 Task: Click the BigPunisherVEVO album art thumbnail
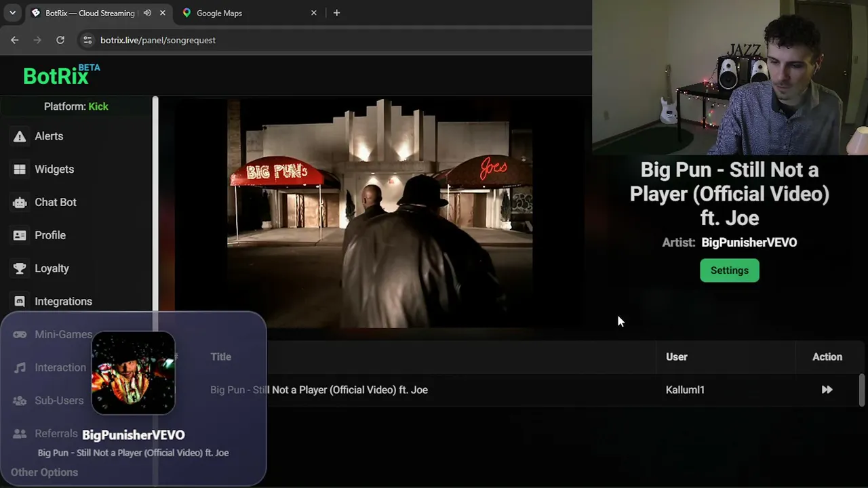pyautogui.click(x=134, y=373)
